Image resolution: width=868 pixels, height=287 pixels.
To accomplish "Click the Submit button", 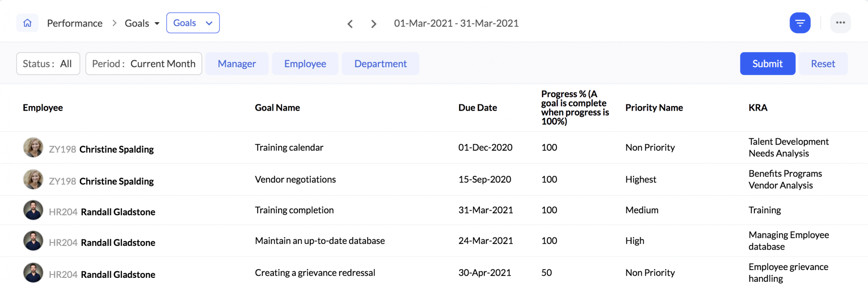I will click(768, 64).
